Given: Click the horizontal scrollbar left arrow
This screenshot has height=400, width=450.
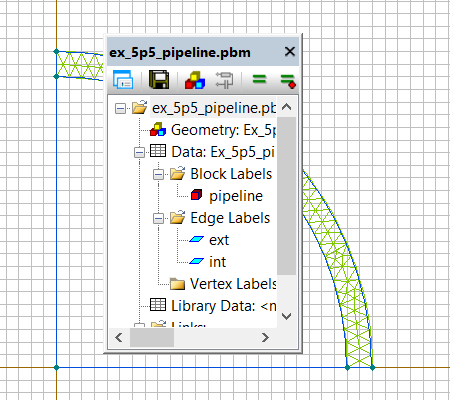Looking at the screenshot, I should pyautogui.click(x=119, y=338).
